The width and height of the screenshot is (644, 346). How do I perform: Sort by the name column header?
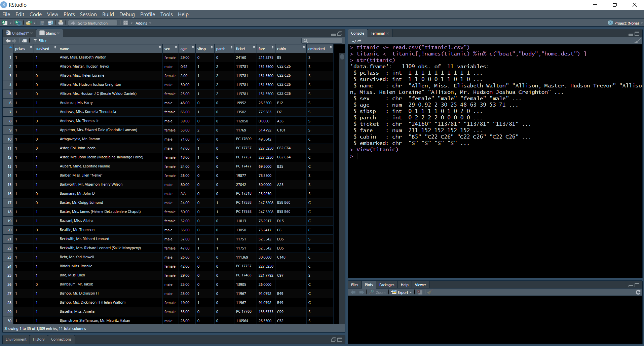tap(110, 49)
